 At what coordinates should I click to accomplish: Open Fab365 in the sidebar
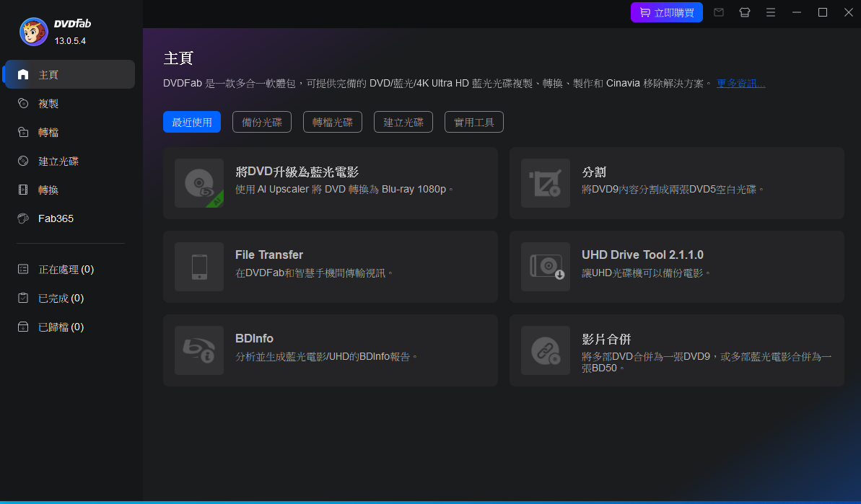(x=56, y=218)
